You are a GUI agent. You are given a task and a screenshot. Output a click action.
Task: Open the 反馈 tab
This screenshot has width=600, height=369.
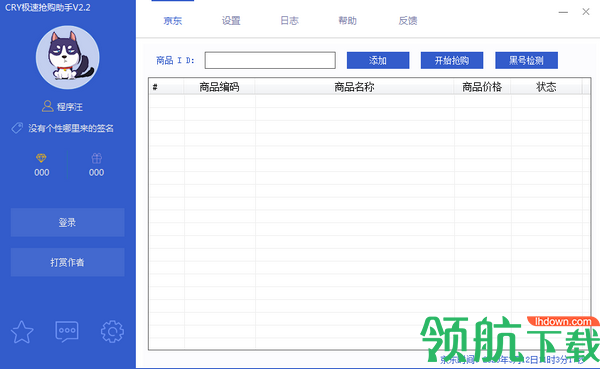click(408, 21)
